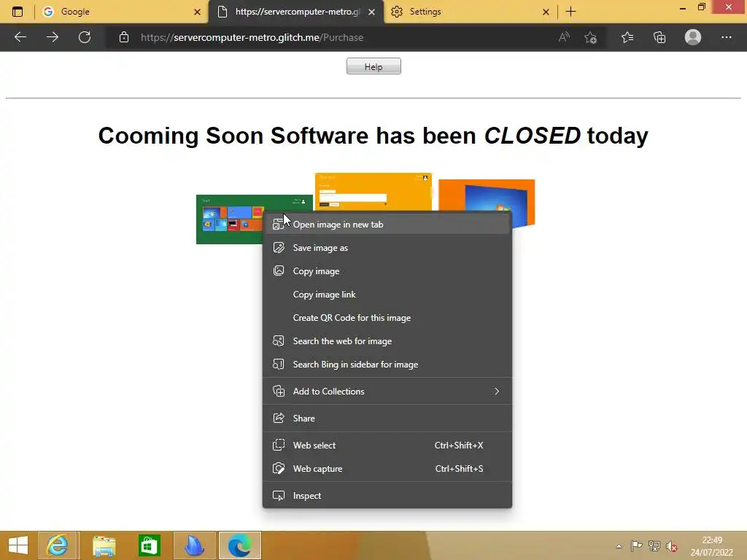Open the Windows Store taskbar icon

pyautogui.click(x=149, y=545)
